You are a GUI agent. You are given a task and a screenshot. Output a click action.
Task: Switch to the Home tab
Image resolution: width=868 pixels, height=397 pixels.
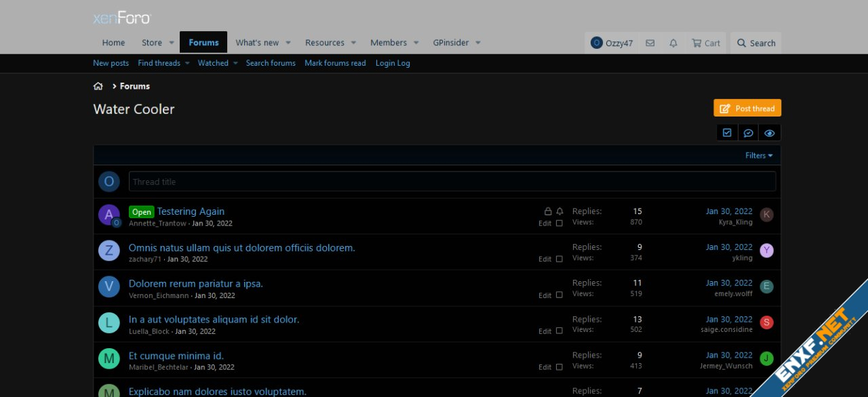point(113,43)
